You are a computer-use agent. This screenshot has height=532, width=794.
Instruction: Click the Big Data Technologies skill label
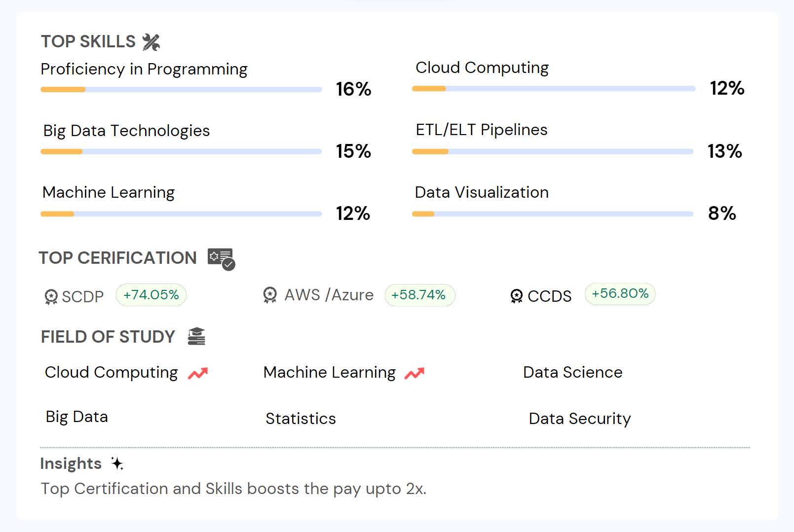pyautogui.click(x=126, y=131)
